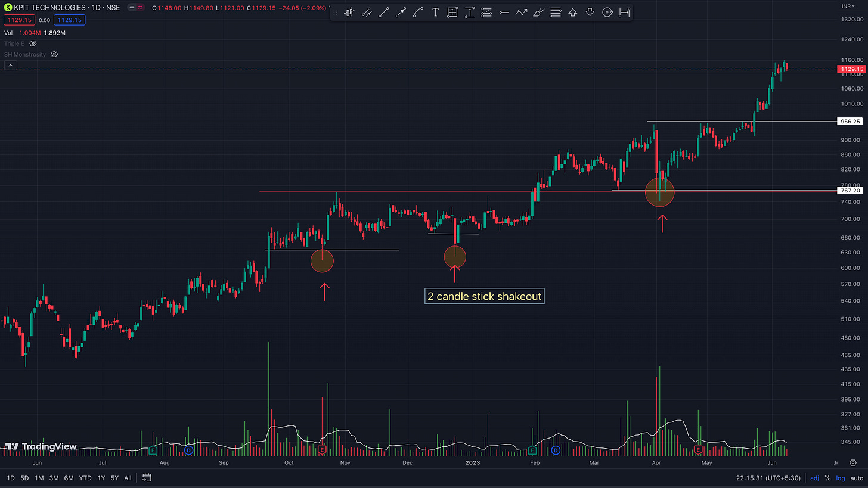868x488 pixels.
Task: Select the brush drawing tool
Action: [x=538, y=12]
